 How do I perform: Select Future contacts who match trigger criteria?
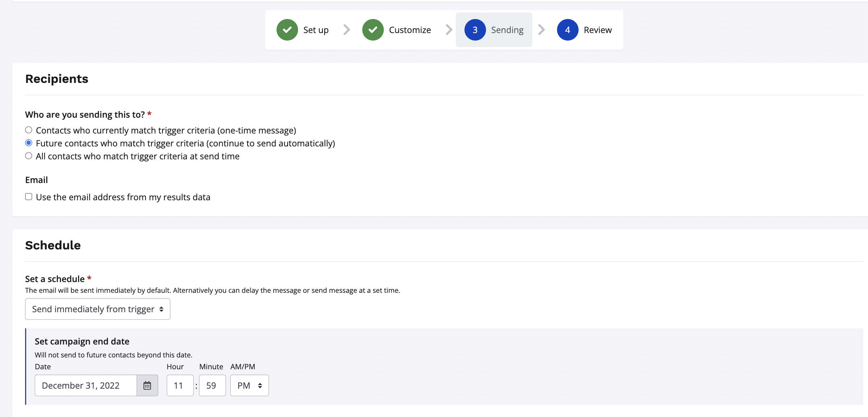pyautogui.click(x=29, y=143)
